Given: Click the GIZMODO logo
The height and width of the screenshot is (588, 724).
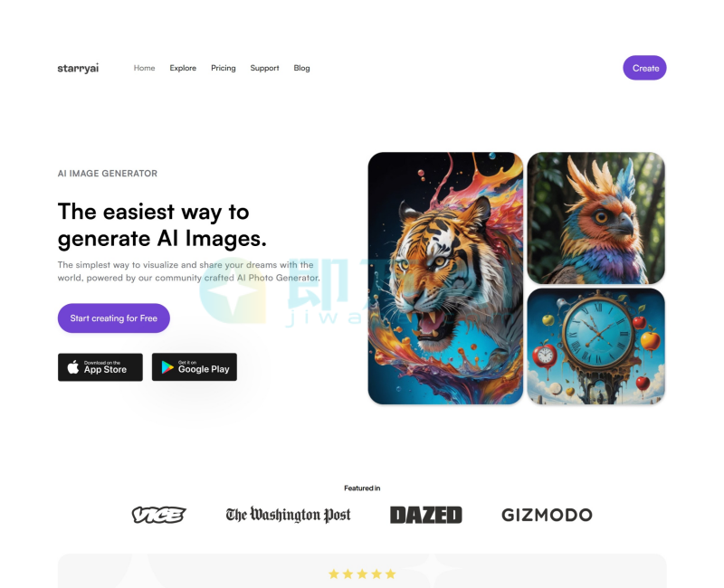Looking at the screenshot, I should click(547, 515).
